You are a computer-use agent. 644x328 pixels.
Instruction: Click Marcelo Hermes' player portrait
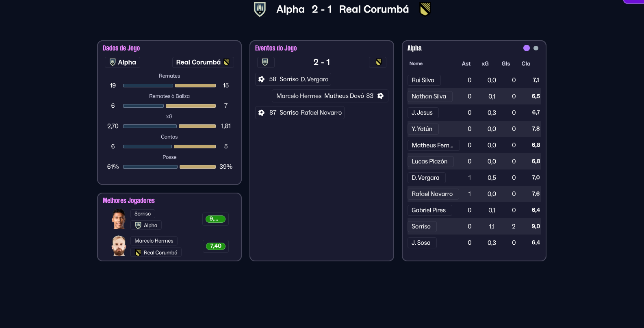click(119, 246)
